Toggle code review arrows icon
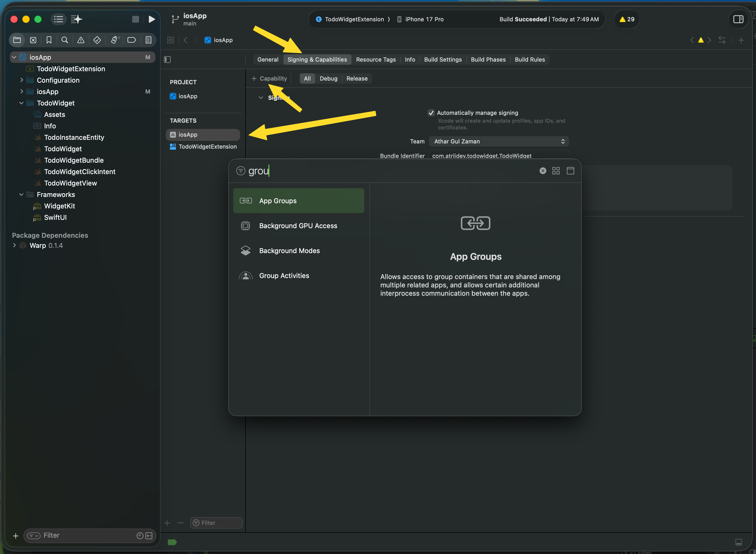The image size is (756, 554). (722, 40)
